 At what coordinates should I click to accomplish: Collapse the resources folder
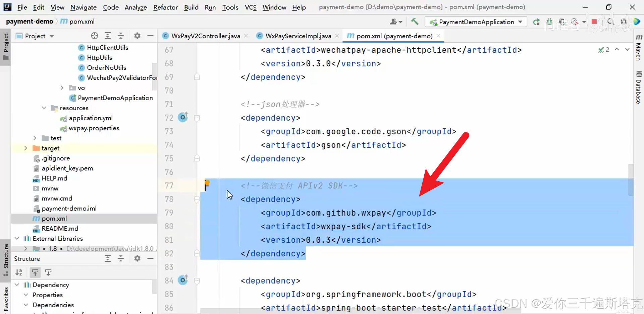(x=44, y=108)
